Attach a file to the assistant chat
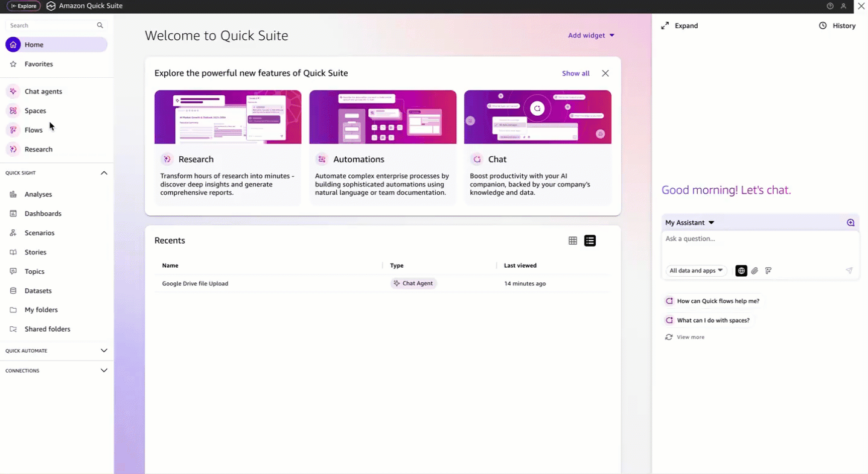Viewport: 868px width, 474px height. point(754,270)
